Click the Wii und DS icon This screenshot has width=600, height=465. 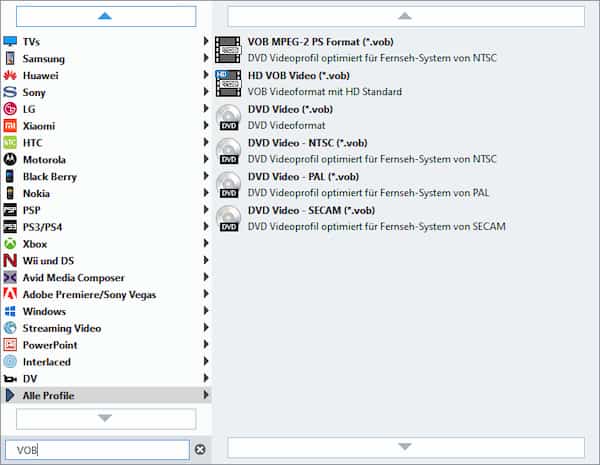pos(10,261)
